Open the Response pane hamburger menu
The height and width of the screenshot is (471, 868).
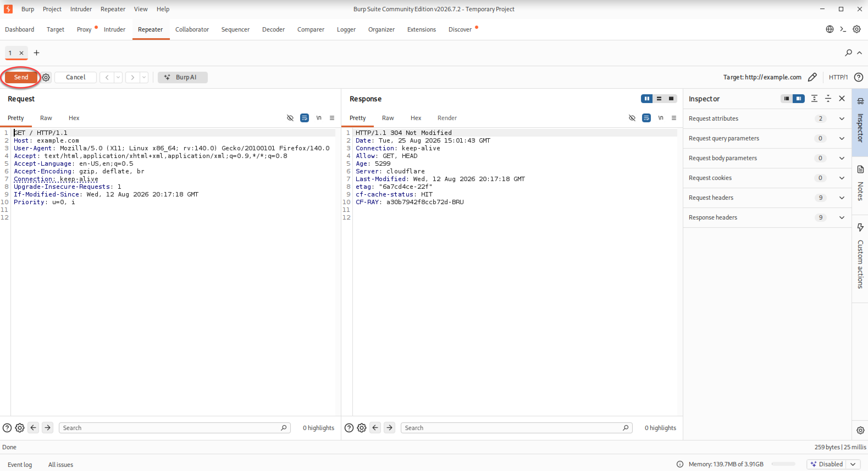(674, 118)
